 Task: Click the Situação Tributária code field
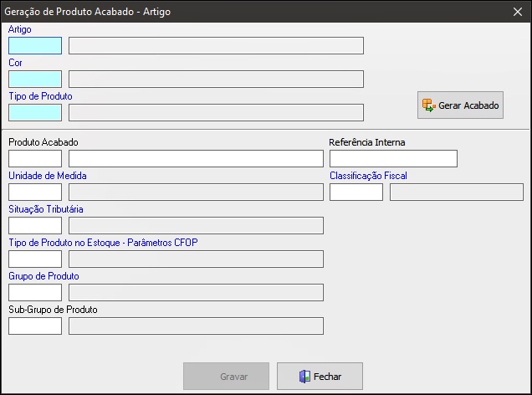pos(35,226)
